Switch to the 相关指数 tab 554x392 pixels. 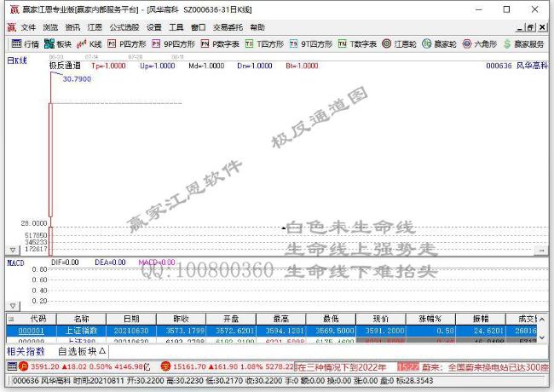(x=26, y=351)
